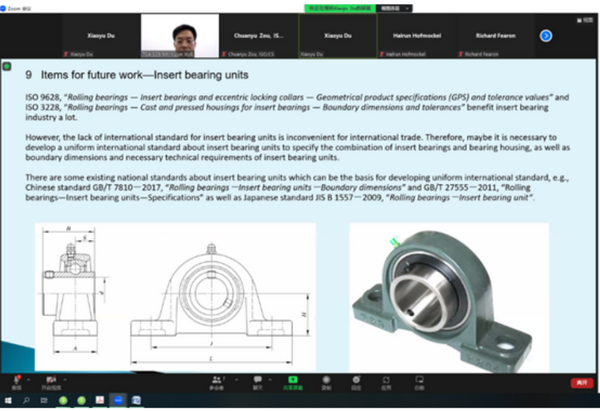
Task: Select the muted Xiaoyu Du participant tile
Action: pyautogui.click(x=101, y=36)
